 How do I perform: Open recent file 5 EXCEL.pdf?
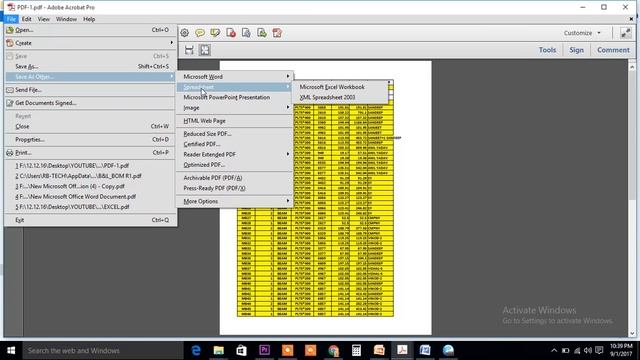[x=72, y=207]
